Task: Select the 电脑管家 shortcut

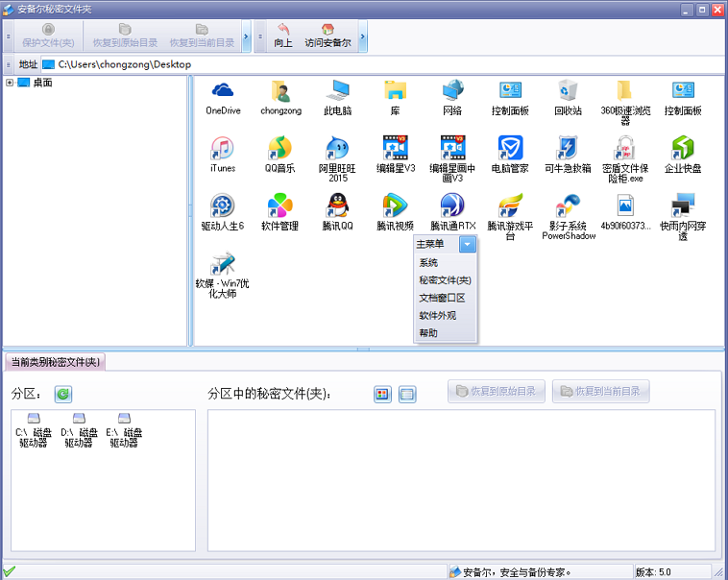Action: click(x=510, y=155)
